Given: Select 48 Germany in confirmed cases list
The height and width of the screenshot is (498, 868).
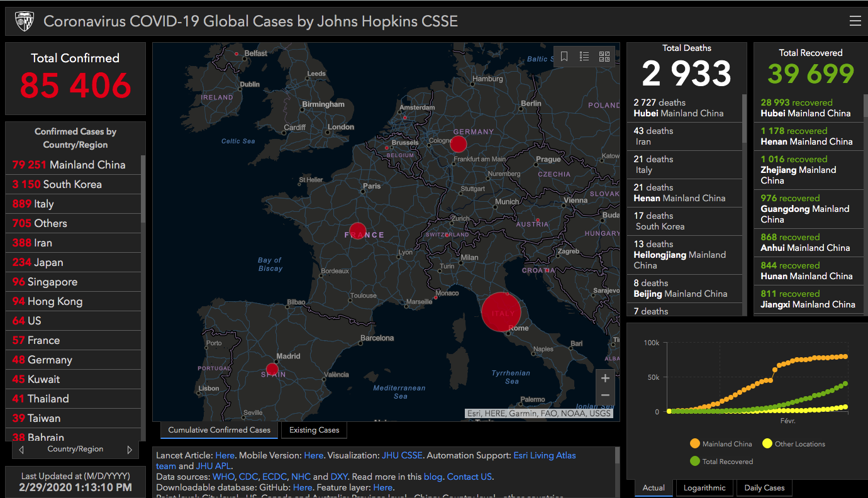Looking at the screenshot, I should (x=73, y=360).
